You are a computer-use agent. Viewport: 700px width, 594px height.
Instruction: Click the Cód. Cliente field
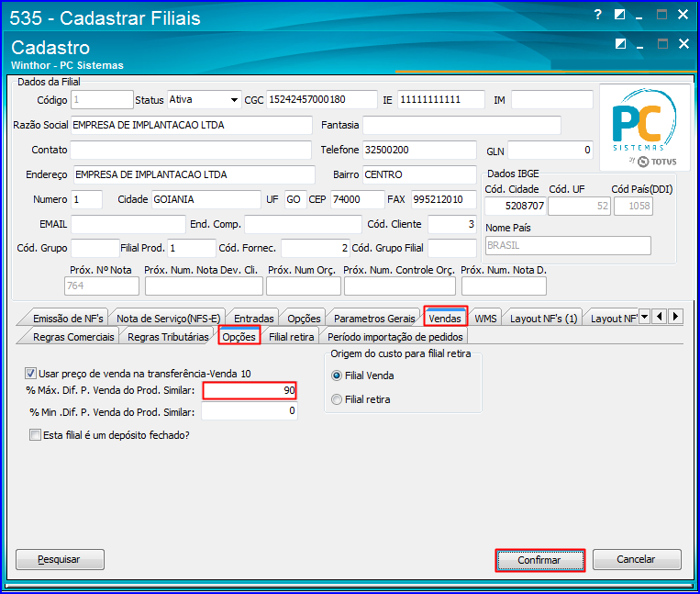coord(452,224)
